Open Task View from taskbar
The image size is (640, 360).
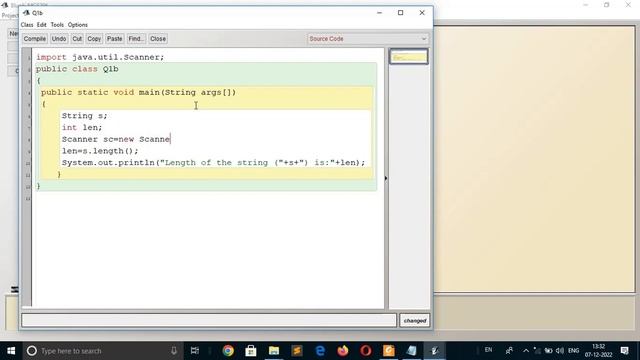[195, 351]
